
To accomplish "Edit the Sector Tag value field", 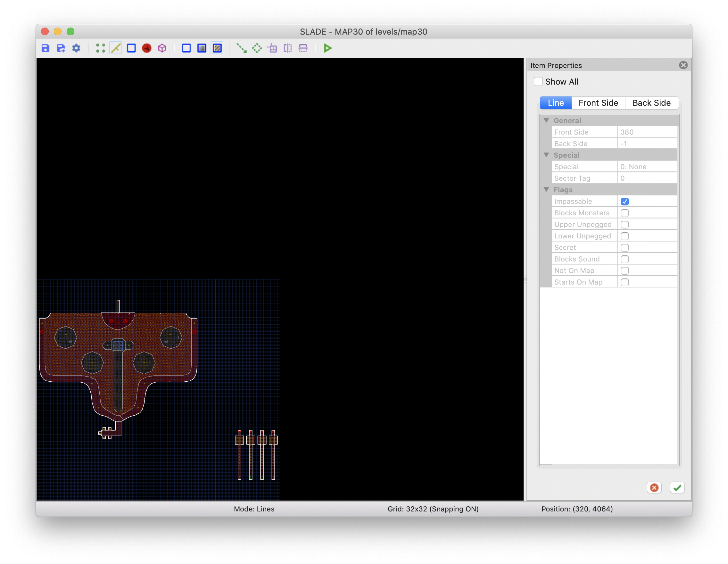I will [x=647, y=178].
